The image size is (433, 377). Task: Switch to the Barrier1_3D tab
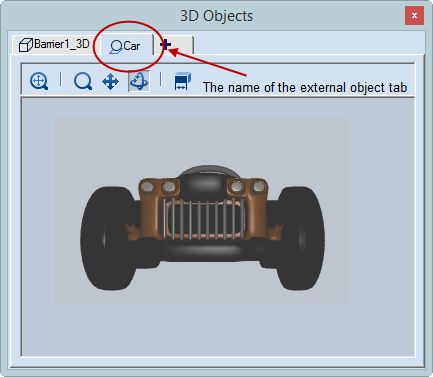pyautogui.click(x=55, y=44)
